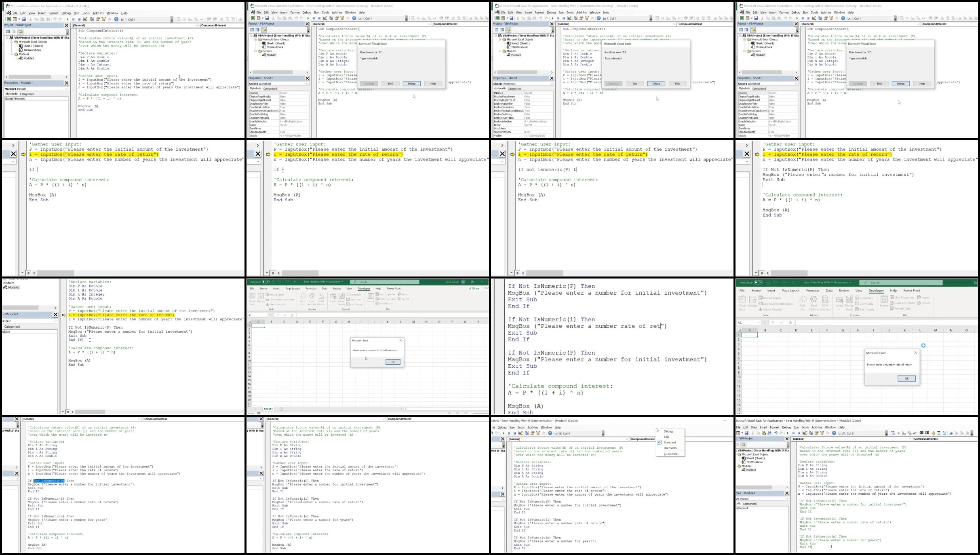Open Power Pivot tab in 'rate of return' Excel window
The width and height of the screenshot is (980, 555).
(912, 291)
